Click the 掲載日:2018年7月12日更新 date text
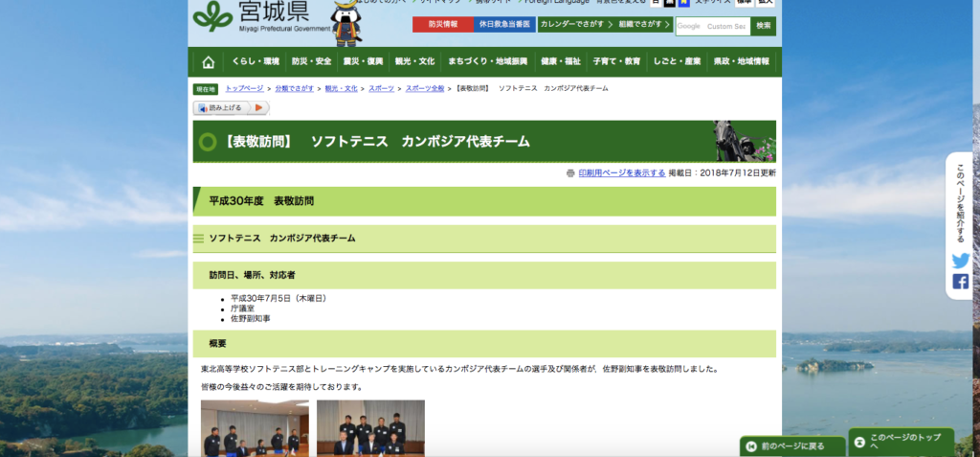 723,173
